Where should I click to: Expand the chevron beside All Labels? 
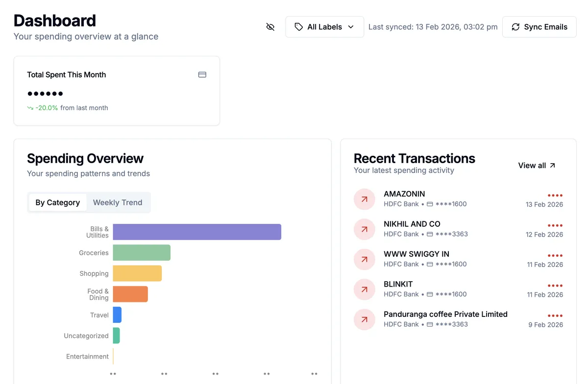(x=351, y=27)
